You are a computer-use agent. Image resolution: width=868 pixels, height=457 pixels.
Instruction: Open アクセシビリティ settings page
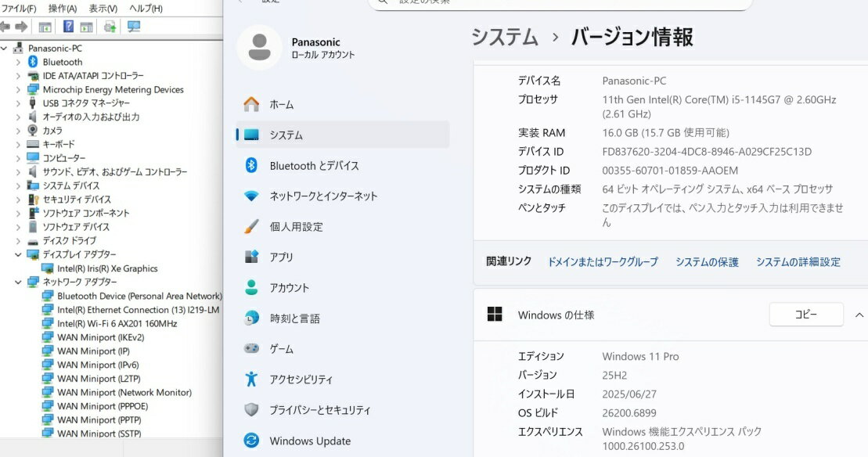pos(301,380)
